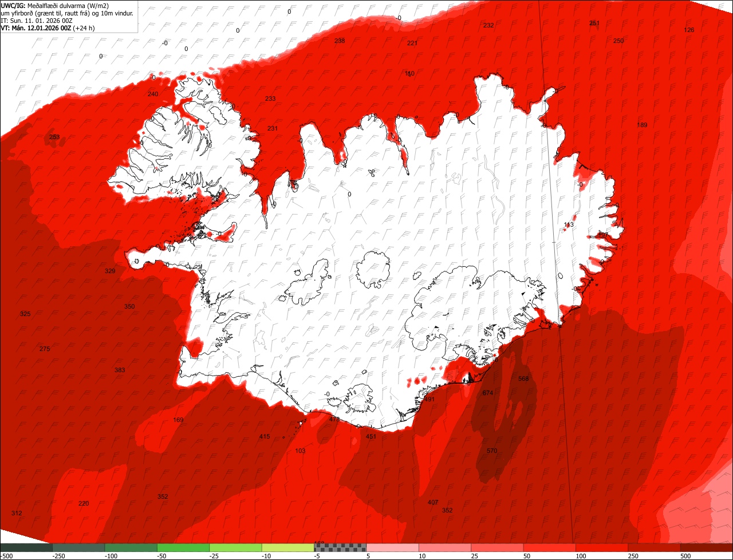Click the map value 238
The height and width of the screenshot is (560, 733).
point(340,41)
